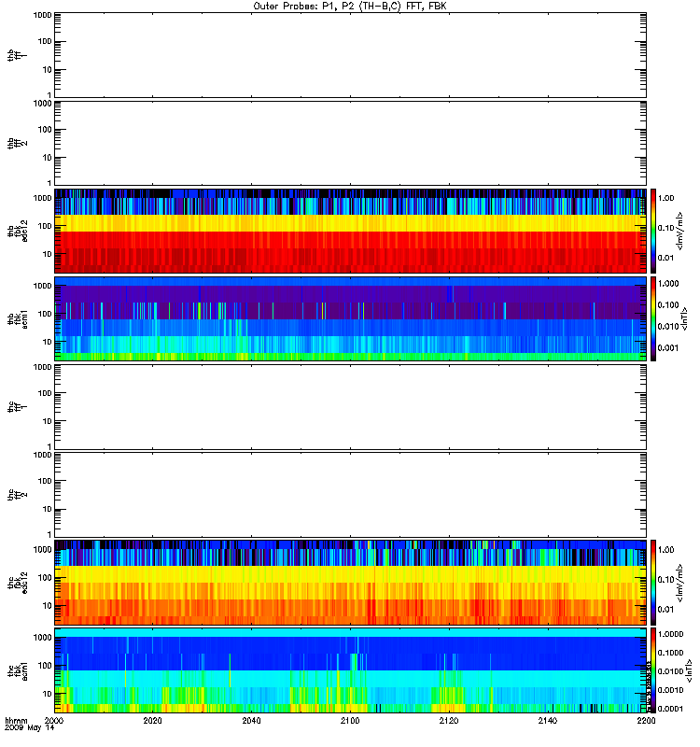Screen dimensions: 700x747
Task: Click the "1000" tick label of the top thb fff 1 panel
Action: (42, 15)
